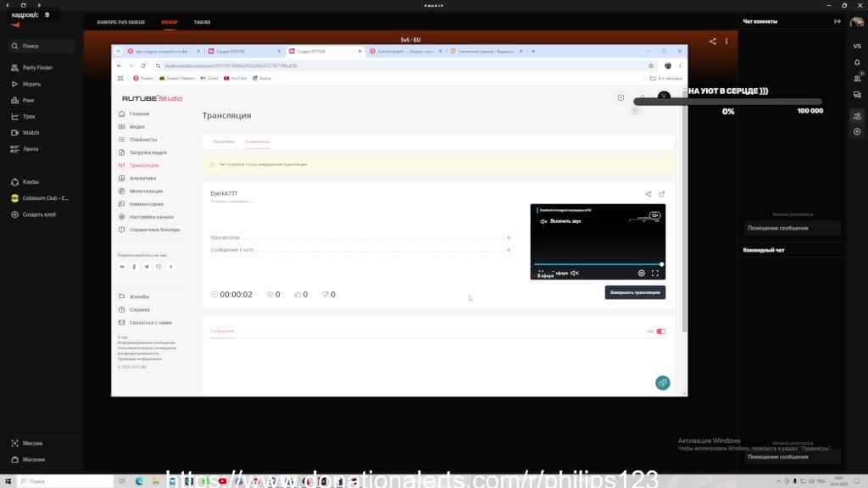Click Связаться с нами link

tap(151, 323)
